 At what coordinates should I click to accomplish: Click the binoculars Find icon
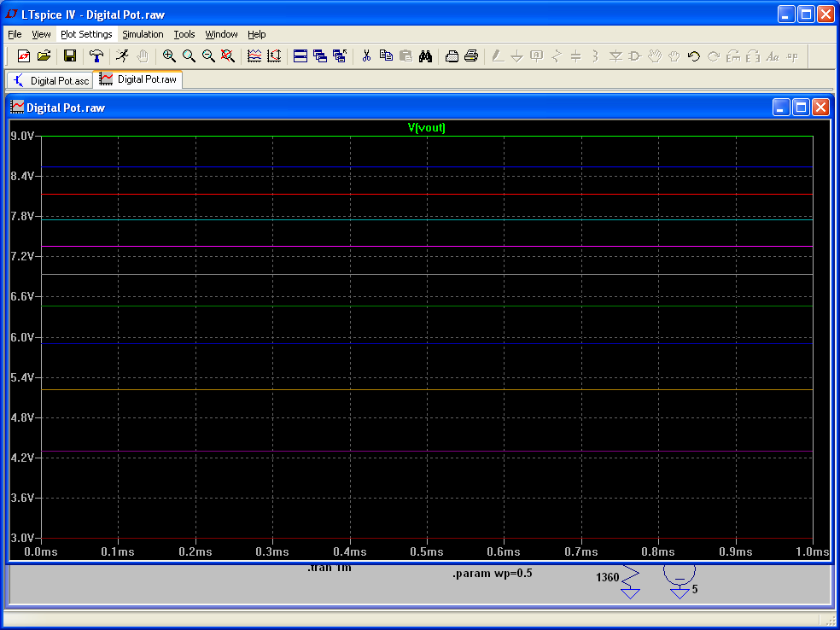coord(426,55)
